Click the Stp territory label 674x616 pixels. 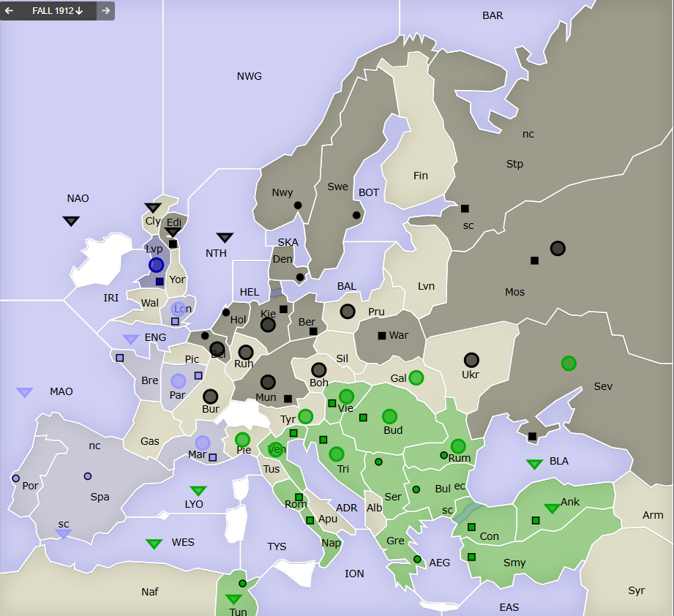514,164
